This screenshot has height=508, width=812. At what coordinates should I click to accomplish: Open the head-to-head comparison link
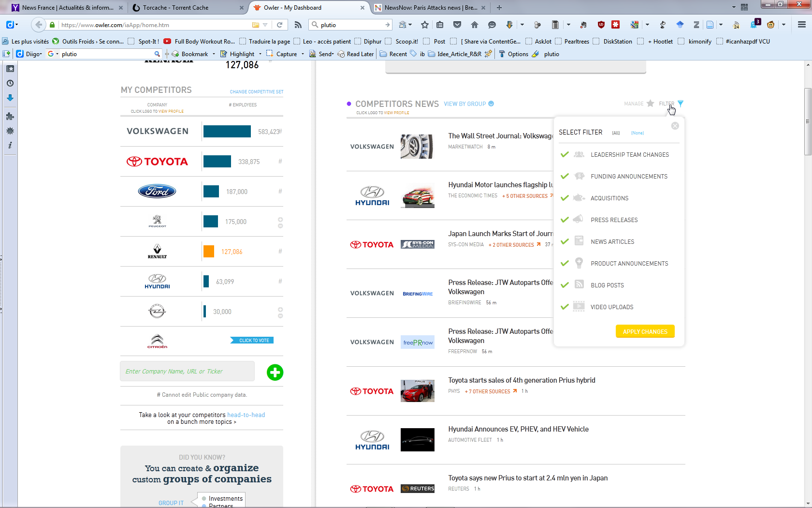point(246,415)
